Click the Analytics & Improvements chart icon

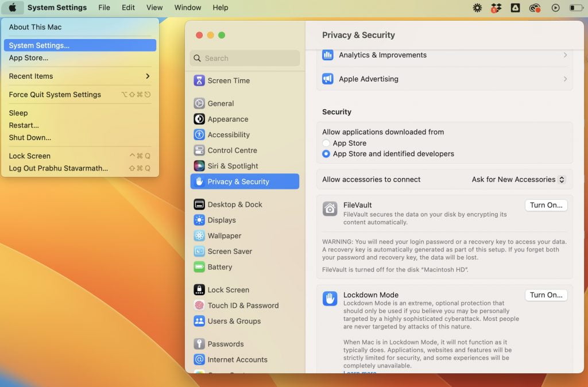tap(328, 55)
